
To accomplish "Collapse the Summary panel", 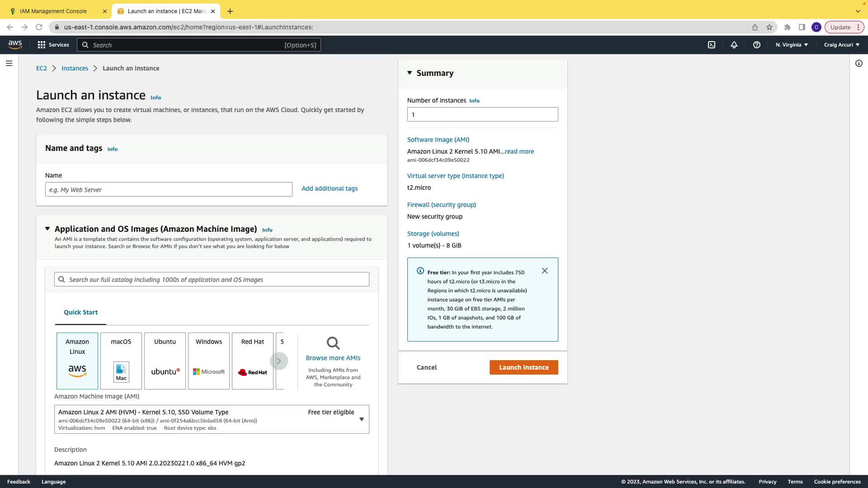I will coord(410,73).
